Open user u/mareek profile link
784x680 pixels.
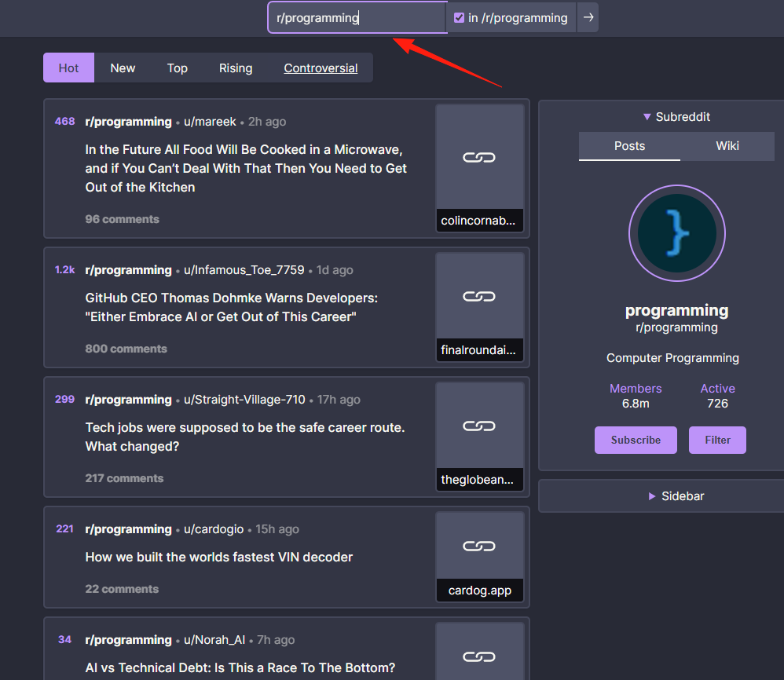click(x=210, y=122)
